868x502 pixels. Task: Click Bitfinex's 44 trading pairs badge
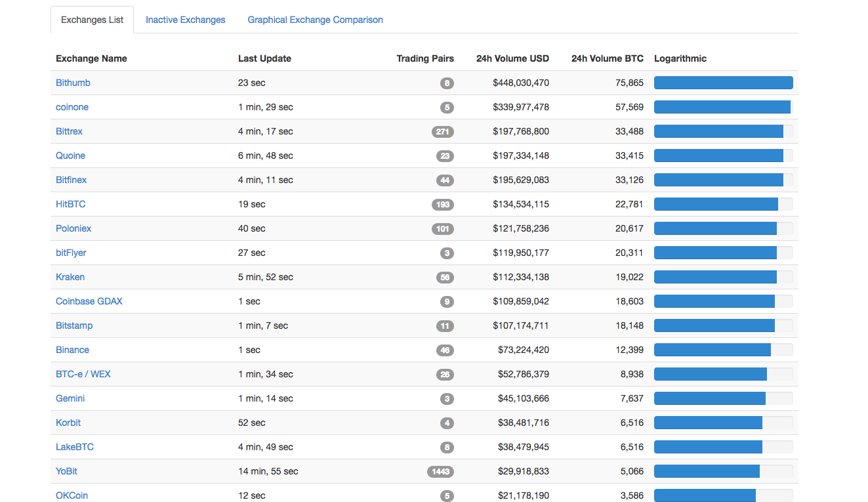point(445,180)
